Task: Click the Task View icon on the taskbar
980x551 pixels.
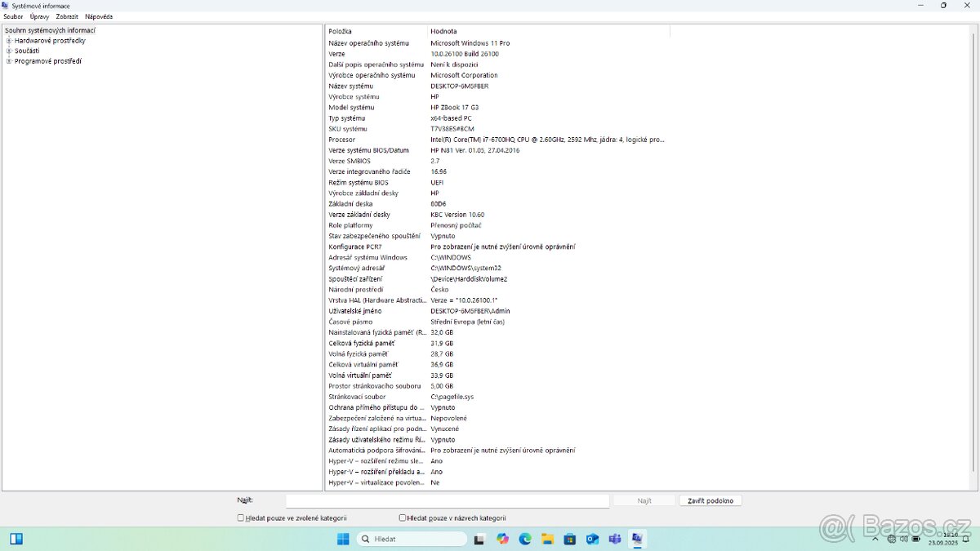Action: click(x=480, y=539)
